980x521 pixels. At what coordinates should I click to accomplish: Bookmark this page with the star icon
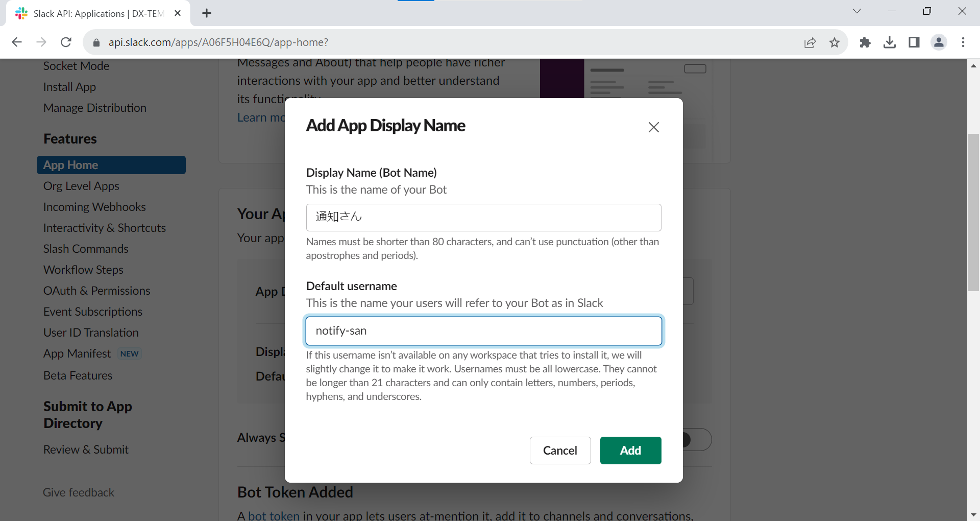tap(835, 42)
